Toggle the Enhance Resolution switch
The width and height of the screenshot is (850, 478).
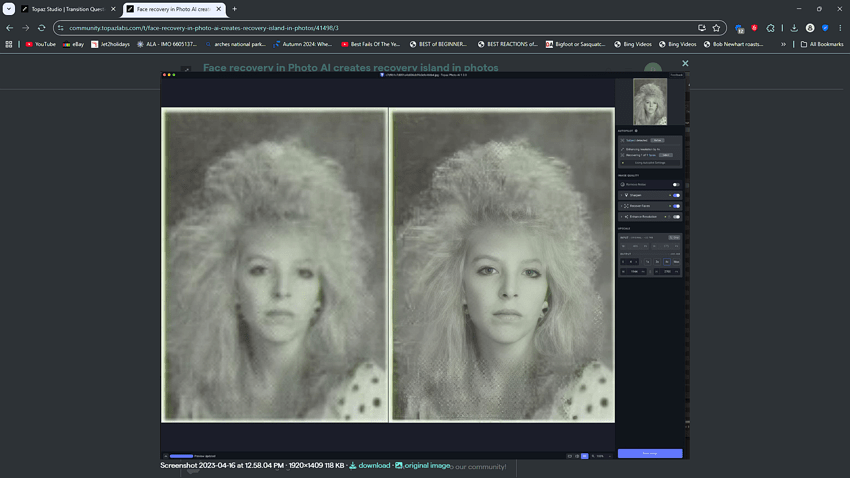(x=676, y=217)
